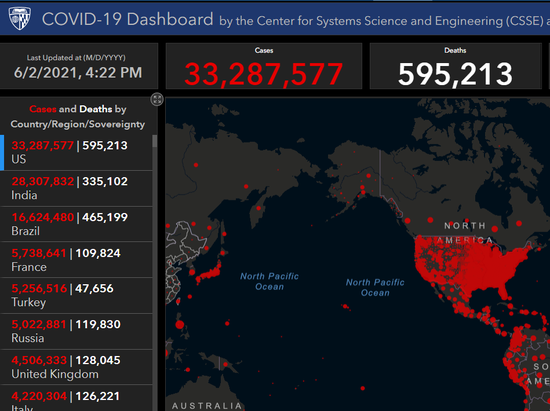Select the Turkey row in the country list

(76, 296)
